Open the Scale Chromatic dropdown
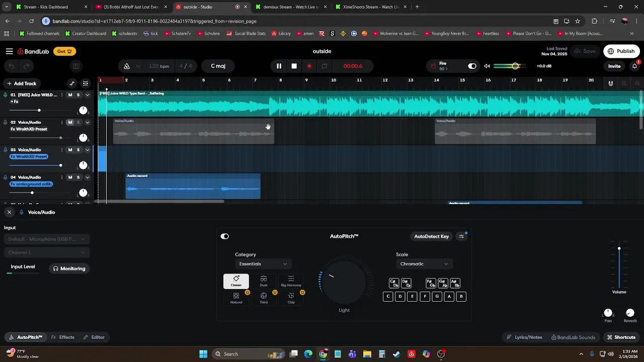Screen dimensions: 644x362 pos(424,264)
